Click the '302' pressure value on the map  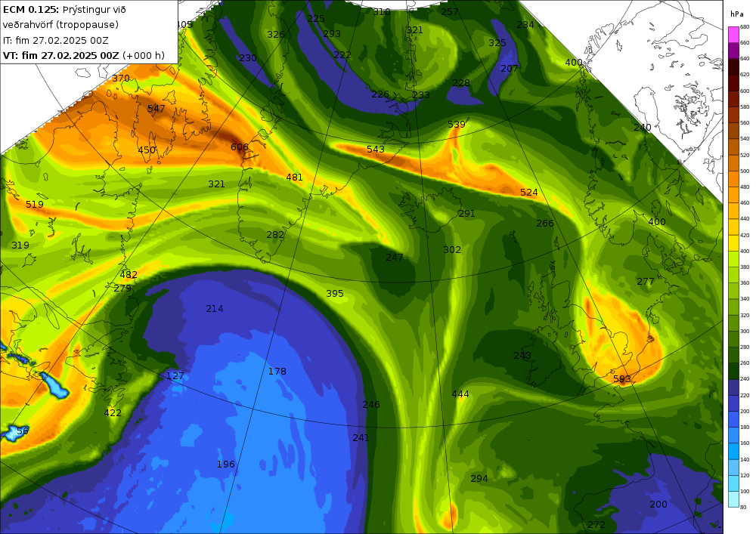[452, 250]
